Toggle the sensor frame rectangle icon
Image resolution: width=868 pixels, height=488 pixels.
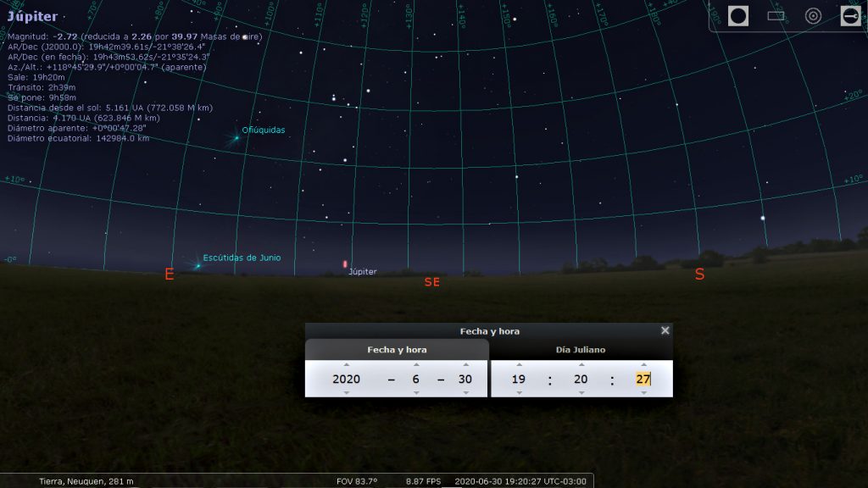point(776,16)
